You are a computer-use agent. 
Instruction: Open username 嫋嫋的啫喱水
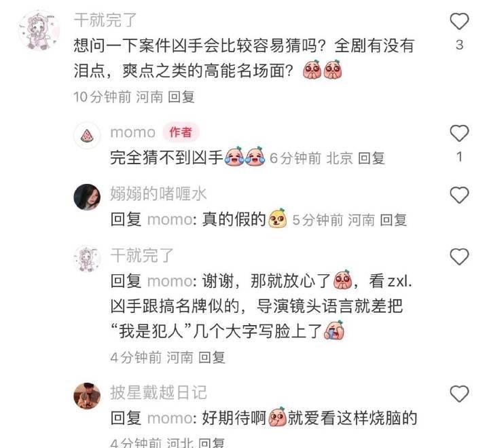point(158,193)
